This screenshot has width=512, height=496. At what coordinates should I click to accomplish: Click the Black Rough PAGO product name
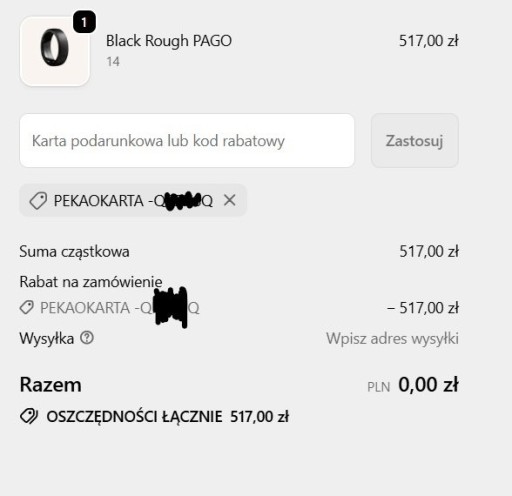pos(169,41)
